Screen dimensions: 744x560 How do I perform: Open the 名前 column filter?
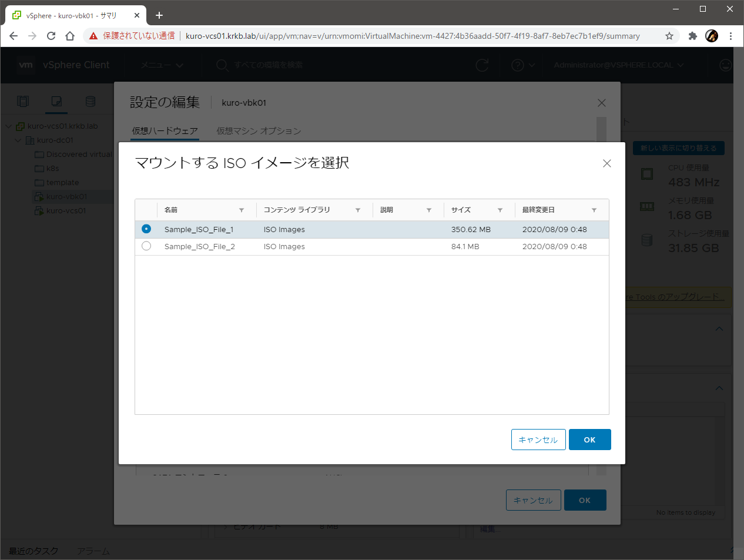242,210
